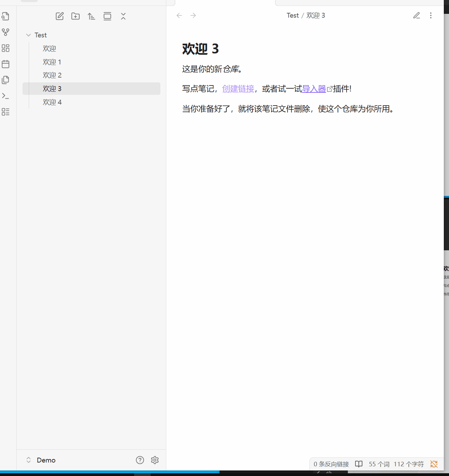The height and width of the screenshot is (476, 449).
Task: Open the note 欢迎 4
Action: (52, 102)
